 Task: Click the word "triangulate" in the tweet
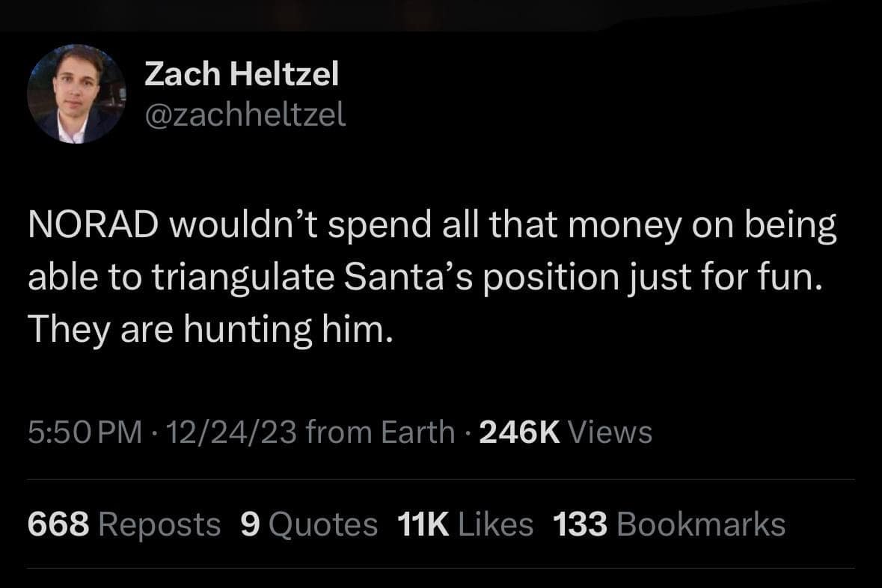(x=244, y=278)
